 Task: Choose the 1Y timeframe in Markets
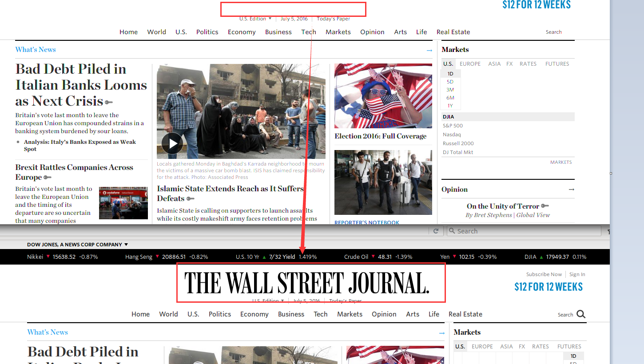click(450, 106)
